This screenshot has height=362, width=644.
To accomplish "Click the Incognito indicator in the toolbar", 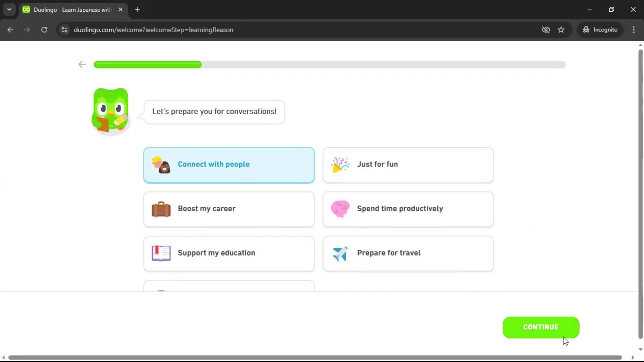I will [x=600, y=29].
